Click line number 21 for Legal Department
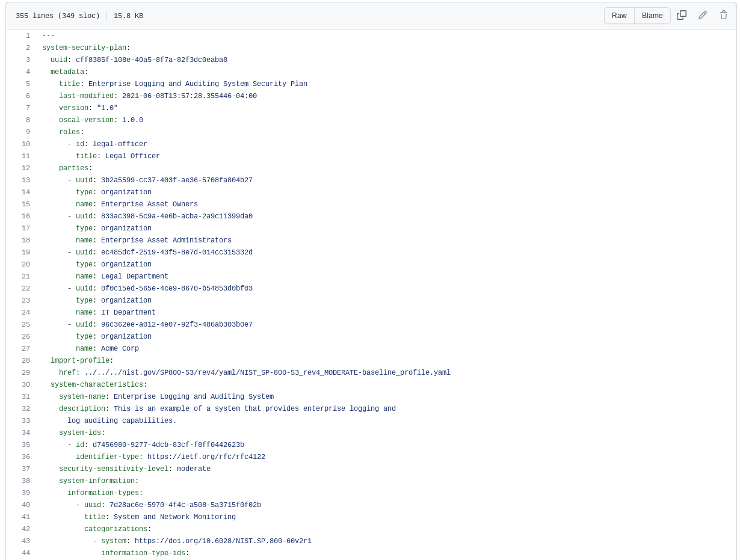The width and height of the screenshot is (740, 560). 26,276
